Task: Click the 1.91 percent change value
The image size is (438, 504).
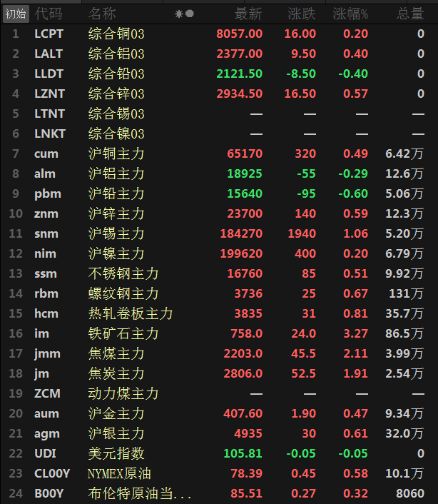Action: [x=355, y=373]
